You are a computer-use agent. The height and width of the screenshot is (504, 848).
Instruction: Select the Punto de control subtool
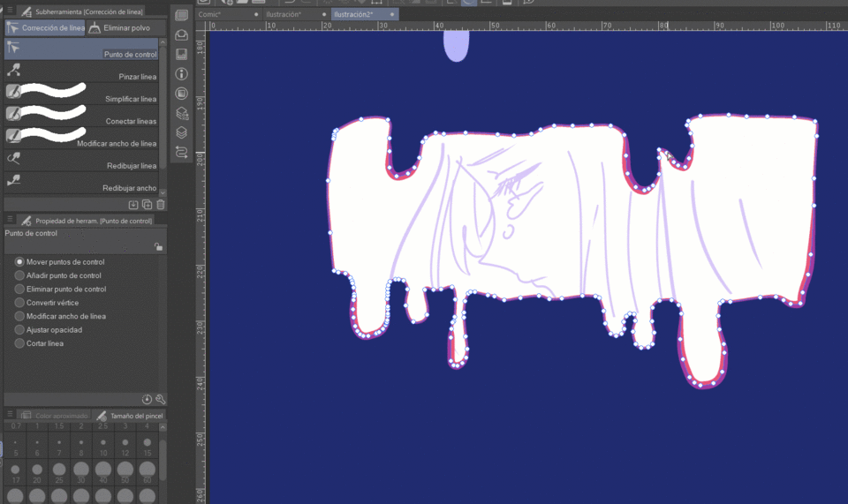pyautogui.click(x=81, y=49)
